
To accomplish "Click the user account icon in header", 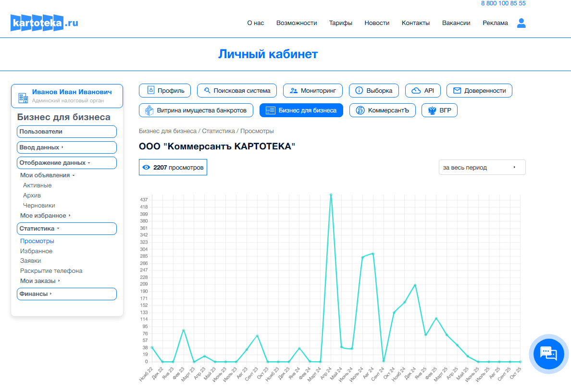I will (x=521, y=23).
